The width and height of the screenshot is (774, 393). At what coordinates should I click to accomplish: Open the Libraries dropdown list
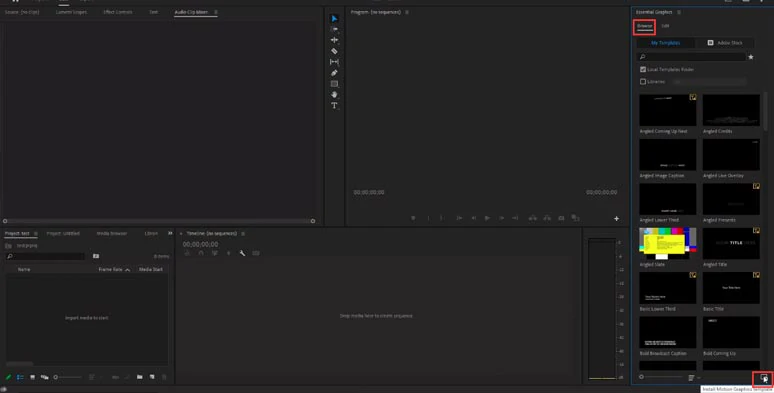tap(709, 81)
